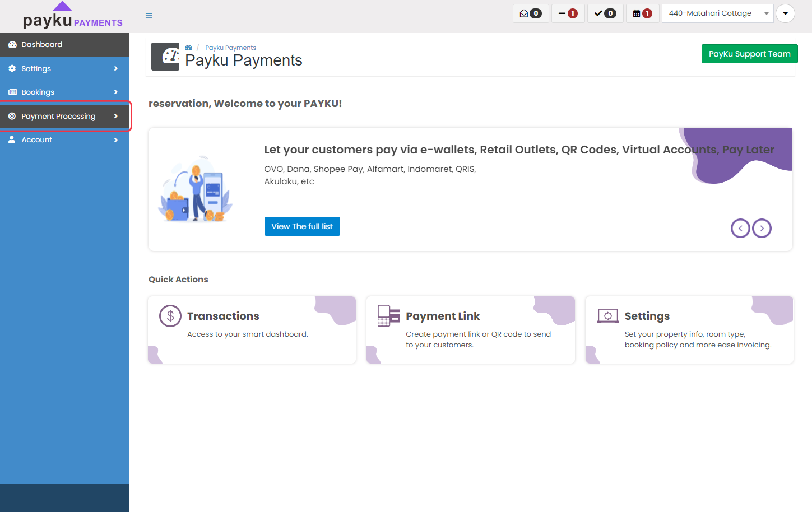The image size is (812, 512).
Task: Contact the PayKu Support Team button
Action: click(749, 54)
